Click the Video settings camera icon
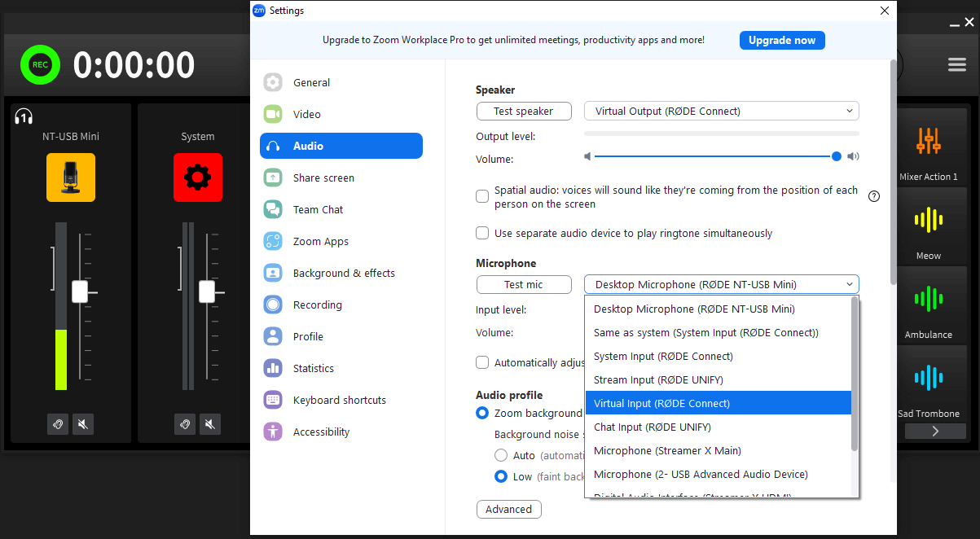Viewport: 980px width, 539px height. point(273,114)
